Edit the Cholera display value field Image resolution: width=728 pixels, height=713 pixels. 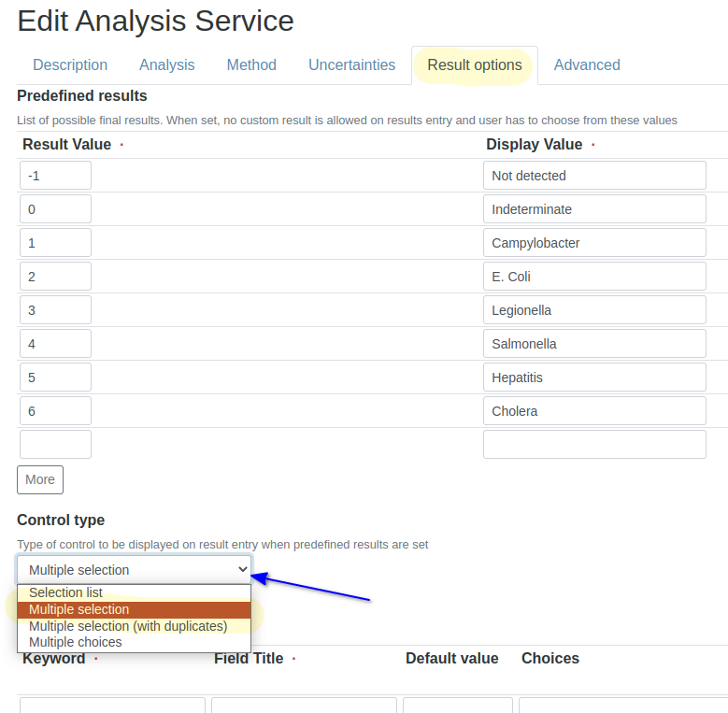click(593, 411)
